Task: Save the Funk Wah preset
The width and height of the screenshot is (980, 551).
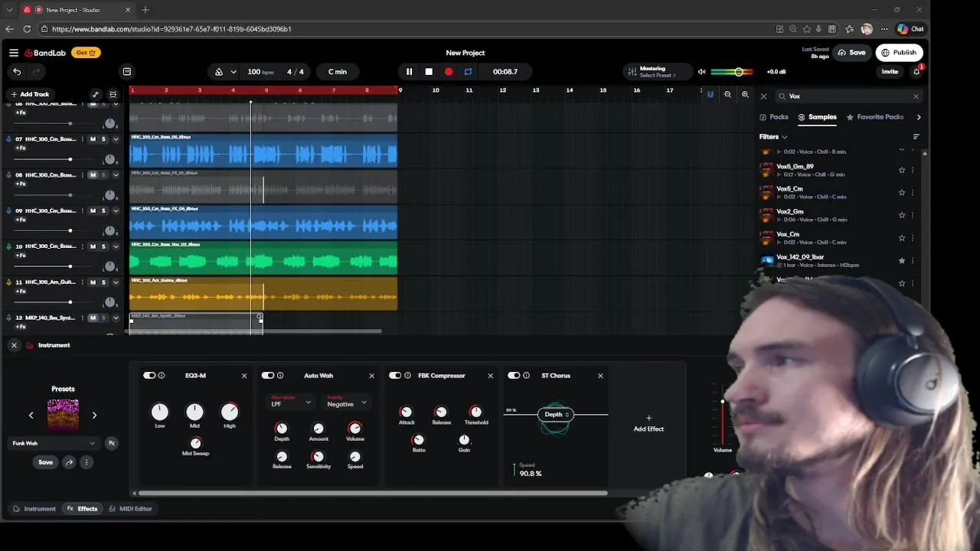Action: [46, 462]
